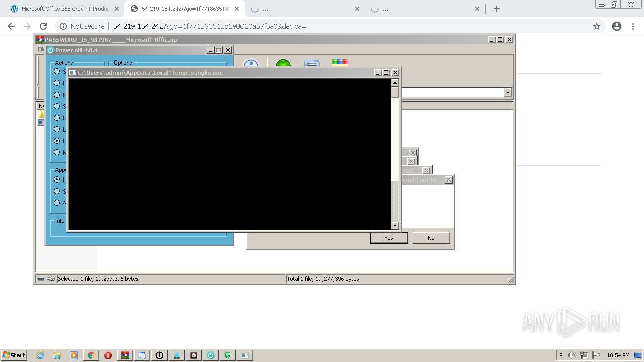Open the Chrome profile avatar menu
The image size is (644, 362).
(x=617, y=26)
